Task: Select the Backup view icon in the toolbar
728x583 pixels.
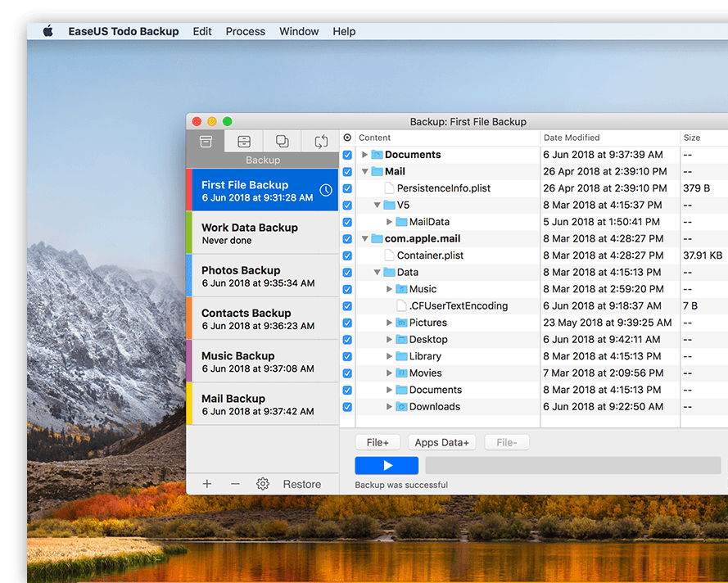Action: (x=206, y=141)
